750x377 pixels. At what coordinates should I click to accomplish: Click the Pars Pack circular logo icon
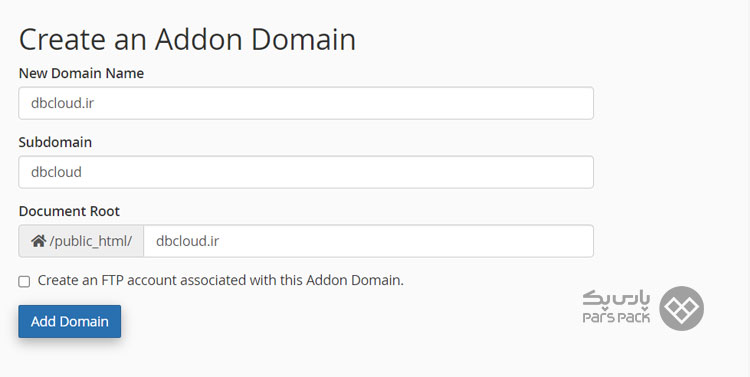(x=681, y=309)
